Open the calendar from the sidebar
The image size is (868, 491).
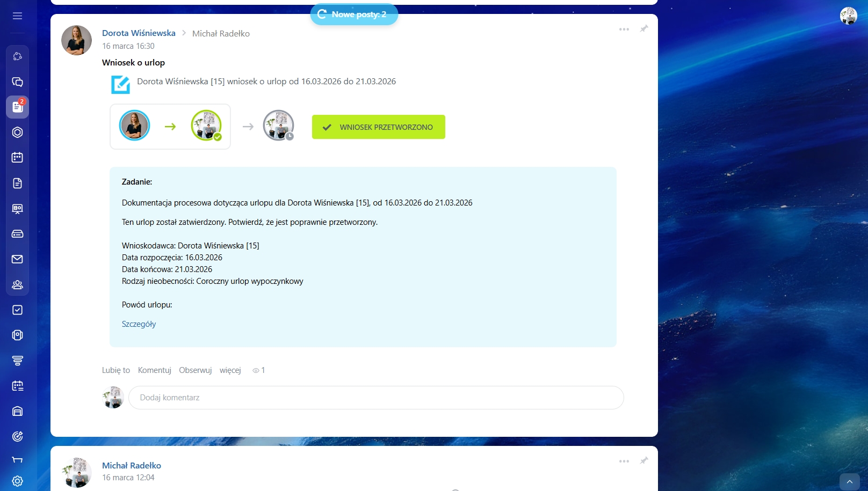[x=17, y=158]
